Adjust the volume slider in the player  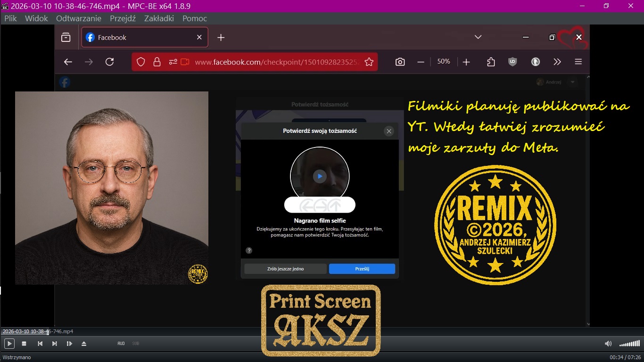coord(629,344)
